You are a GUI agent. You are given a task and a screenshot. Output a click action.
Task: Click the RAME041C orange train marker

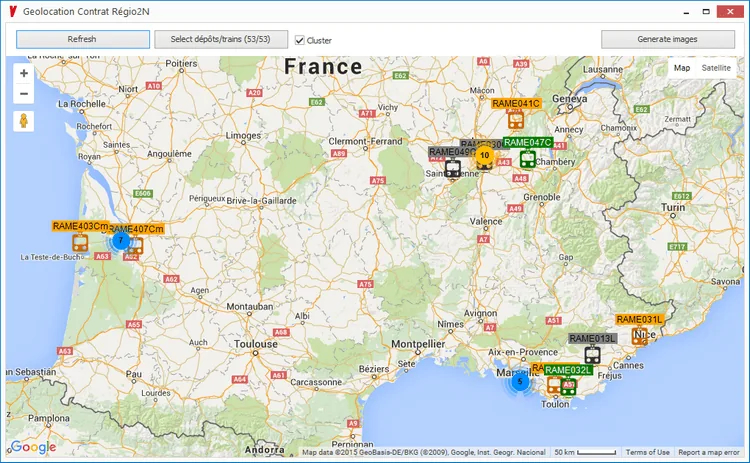(516, 120)
